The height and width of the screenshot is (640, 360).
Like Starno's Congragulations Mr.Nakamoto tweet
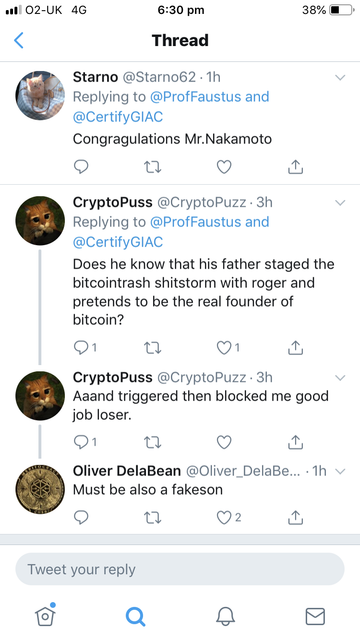click(224, 167)
